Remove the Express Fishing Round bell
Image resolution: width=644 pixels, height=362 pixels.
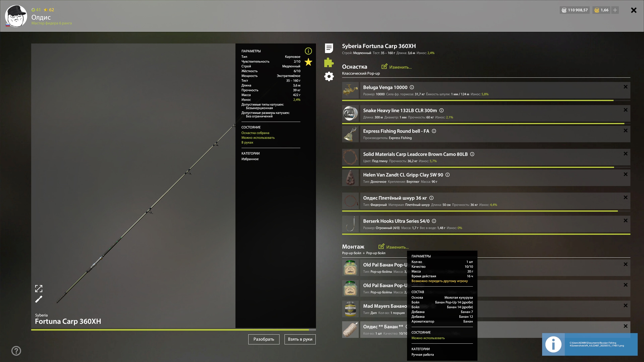pos(625,130)
